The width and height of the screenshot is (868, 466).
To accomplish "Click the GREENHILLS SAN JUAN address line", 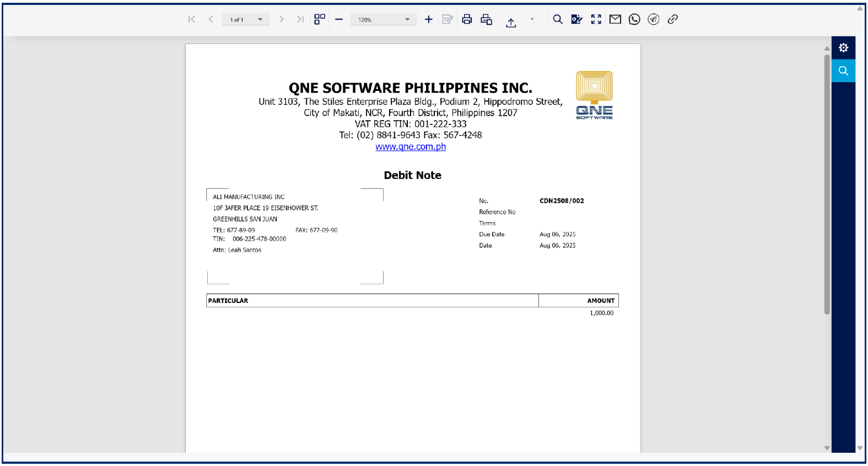I will point(245,219).
